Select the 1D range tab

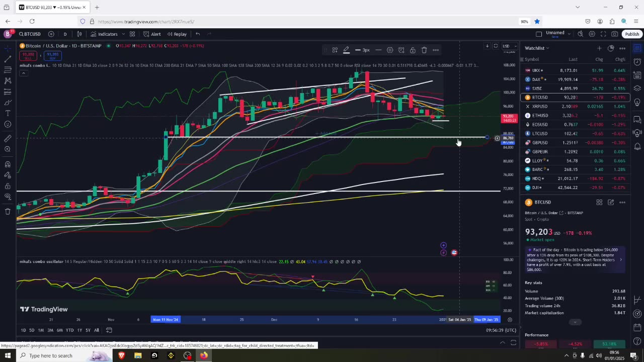[23, 330]
